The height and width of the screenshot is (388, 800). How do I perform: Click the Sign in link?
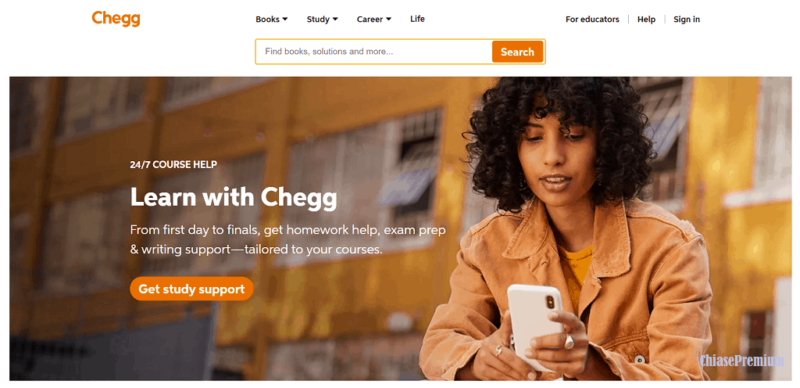click(x=686, y=19)
